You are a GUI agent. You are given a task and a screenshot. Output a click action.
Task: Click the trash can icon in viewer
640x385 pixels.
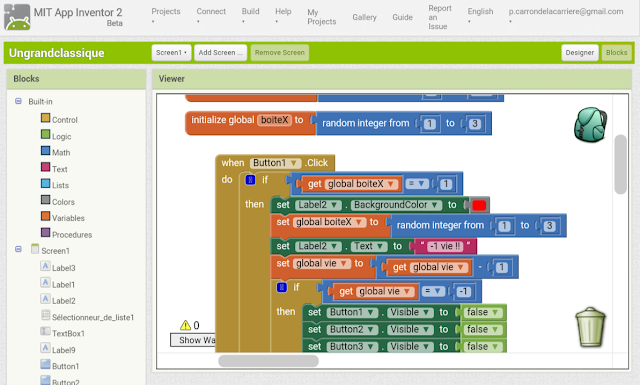click(590, 327)
